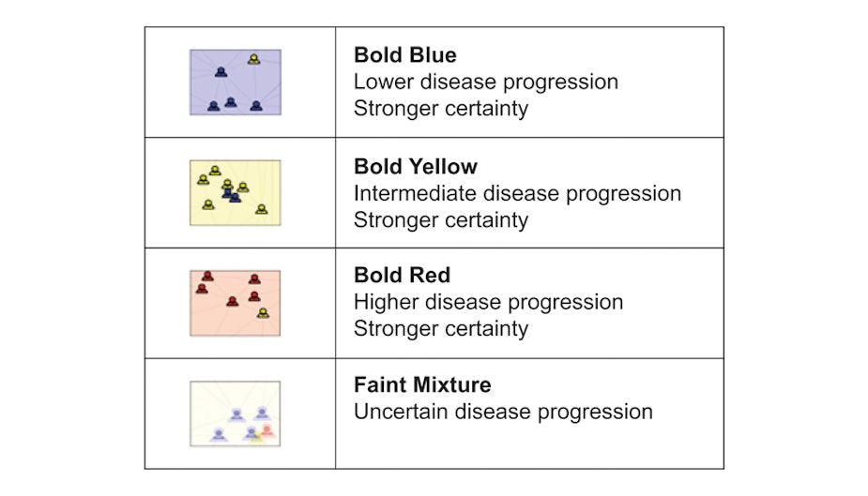Click the "Bold Blue" heading
868x496 pixels.
[405, 56]
